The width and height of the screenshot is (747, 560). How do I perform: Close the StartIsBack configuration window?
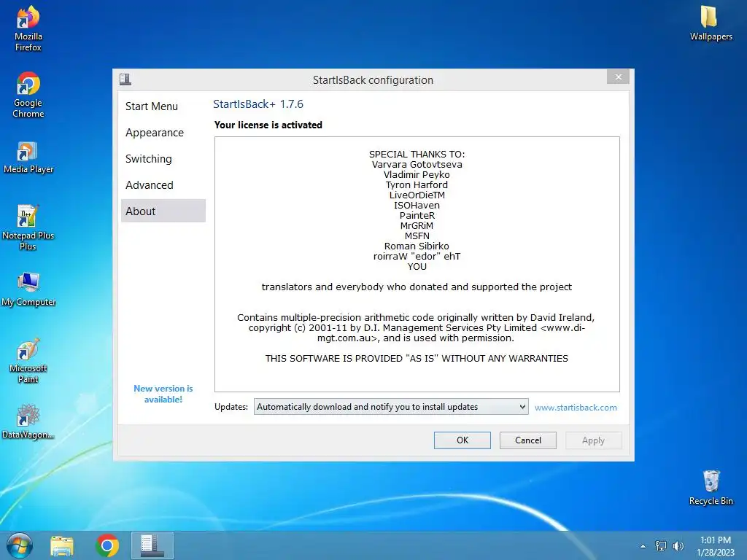618,77
